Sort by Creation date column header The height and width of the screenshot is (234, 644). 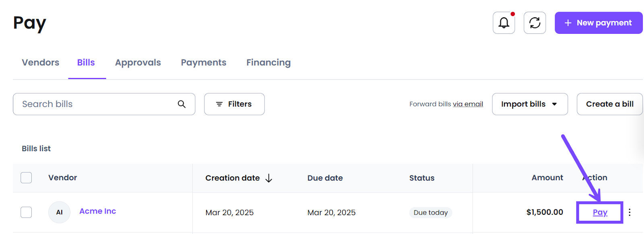pyautogui.click(x=233, y=178)
